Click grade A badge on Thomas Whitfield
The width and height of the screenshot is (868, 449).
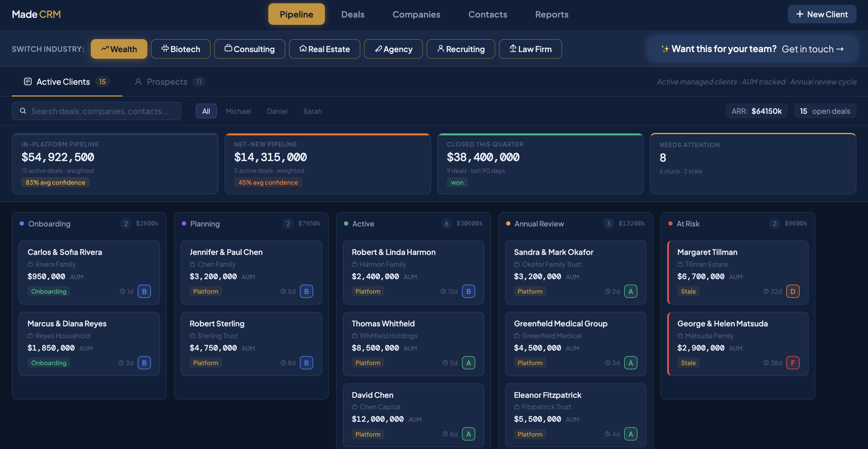point(468,363)
